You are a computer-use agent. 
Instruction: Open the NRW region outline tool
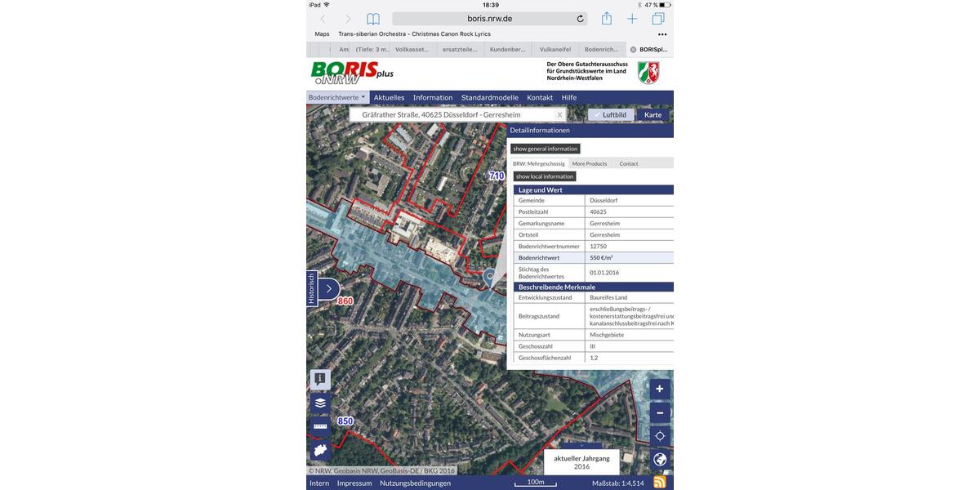pos(320,450)
